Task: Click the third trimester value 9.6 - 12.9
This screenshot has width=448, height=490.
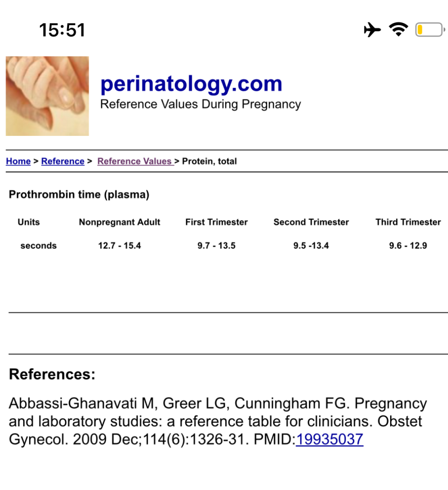Action: (x=408, y=245)
